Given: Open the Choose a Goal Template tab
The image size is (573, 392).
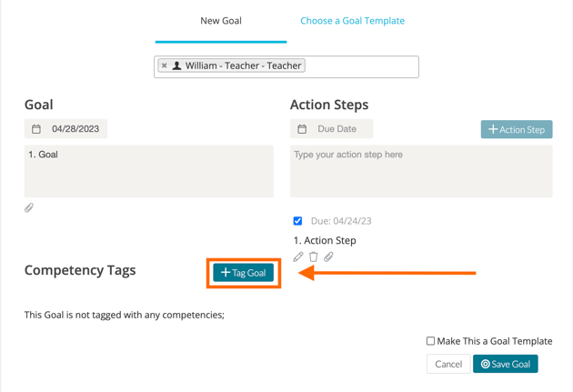Looking at the screenshot, I should [352, 20].
